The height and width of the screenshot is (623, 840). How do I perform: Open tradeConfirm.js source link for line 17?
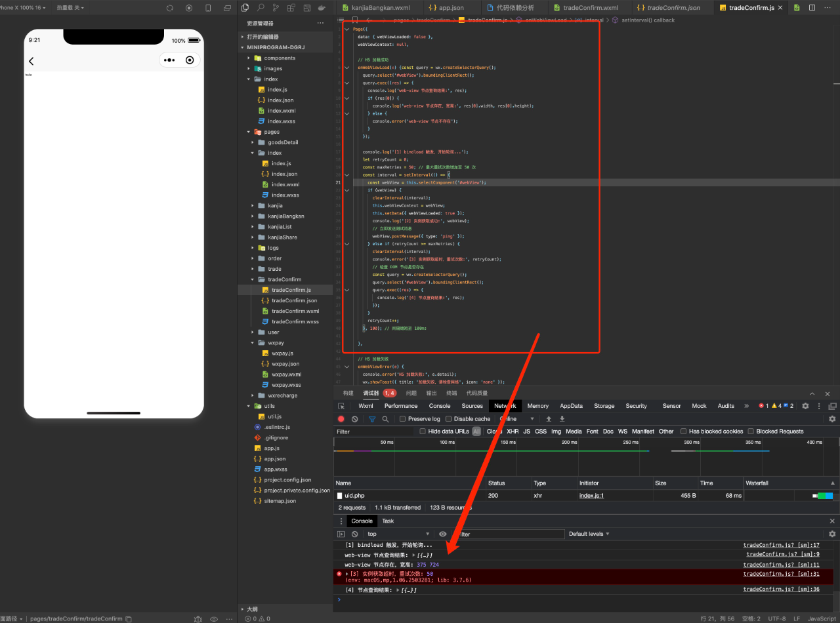781,545
